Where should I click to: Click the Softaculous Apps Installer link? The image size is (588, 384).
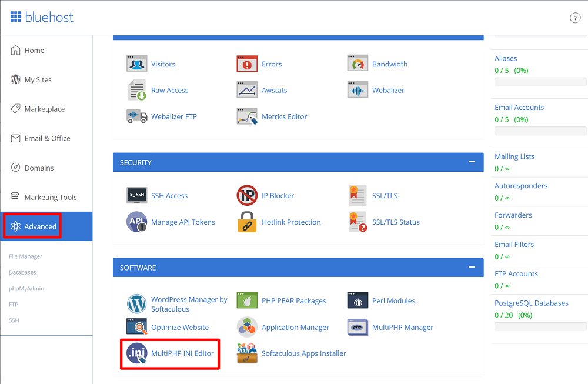[304, 353]
